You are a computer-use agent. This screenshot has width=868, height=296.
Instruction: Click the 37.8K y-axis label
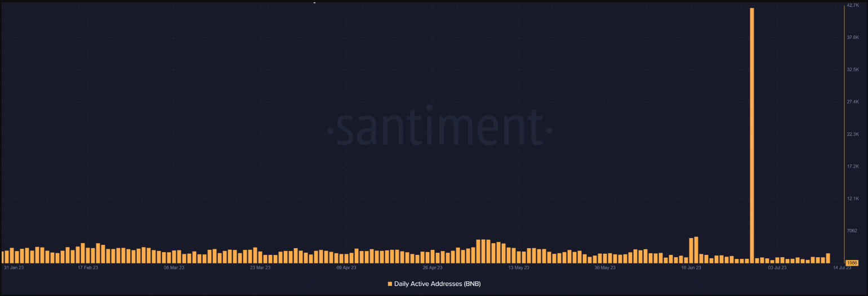[x=852, y=37]
